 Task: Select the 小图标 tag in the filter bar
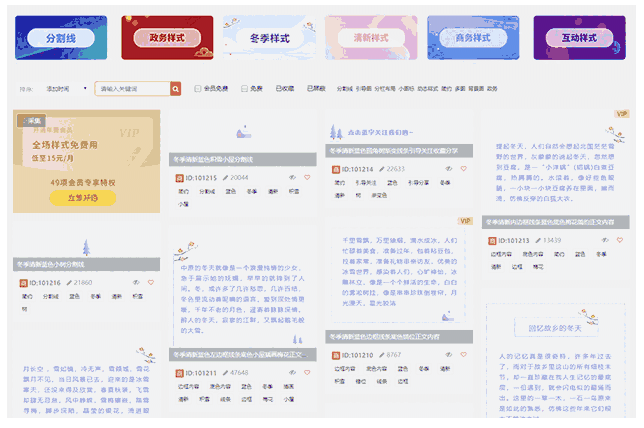click(x=406, y=89)
